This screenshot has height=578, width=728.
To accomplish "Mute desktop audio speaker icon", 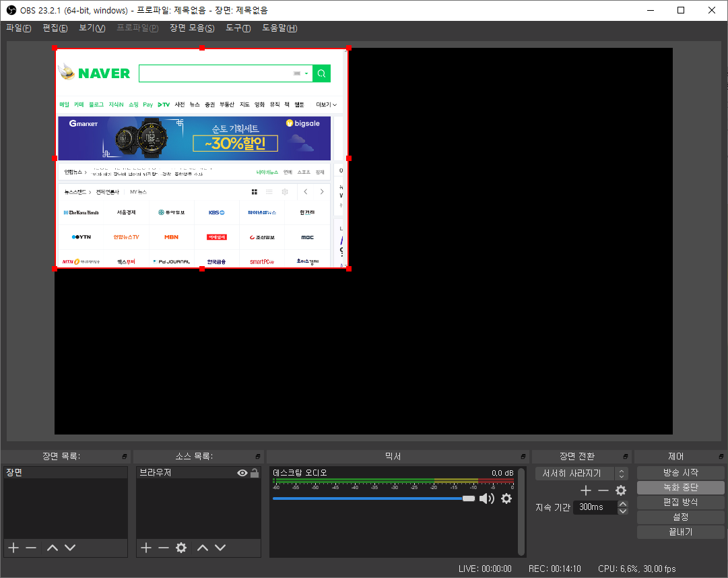I will [x=487, y=499].
